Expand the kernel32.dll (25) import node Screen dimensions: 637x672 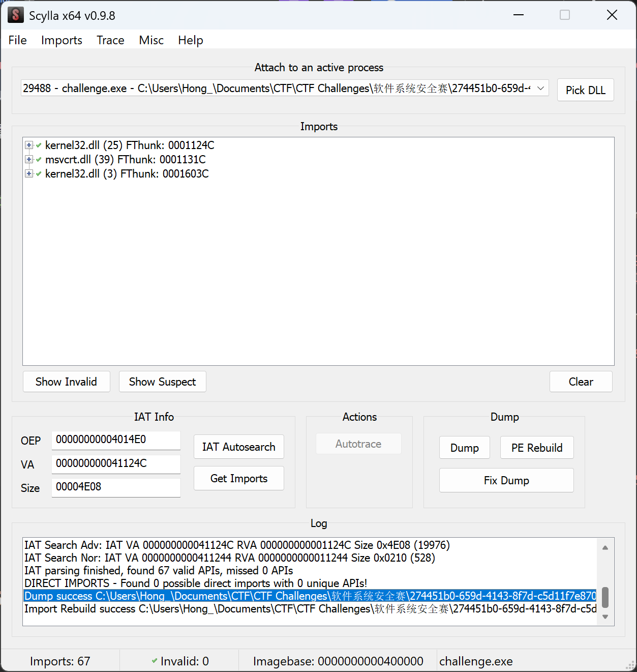[x=29, y=145]
